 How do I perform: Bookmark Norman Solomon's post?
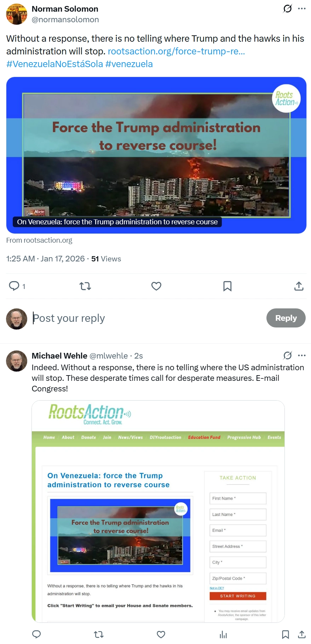coord(228,286)
